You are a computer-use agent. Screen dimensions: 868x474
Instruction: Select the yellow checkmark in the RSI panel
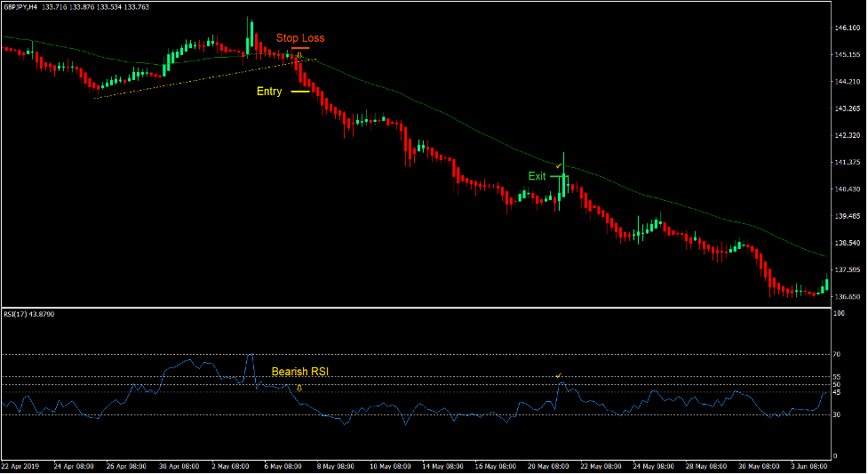(x=558, y=376)
